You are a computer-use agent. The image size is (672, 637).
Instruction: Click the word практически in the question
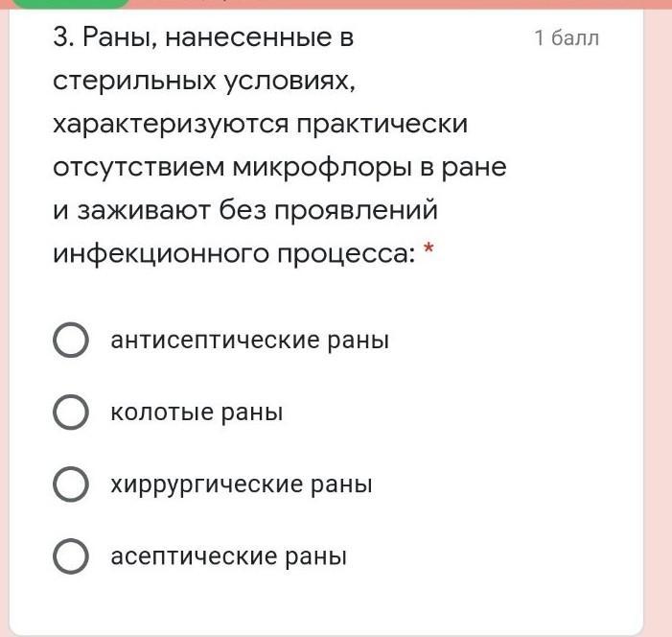(x=382, y=125)
